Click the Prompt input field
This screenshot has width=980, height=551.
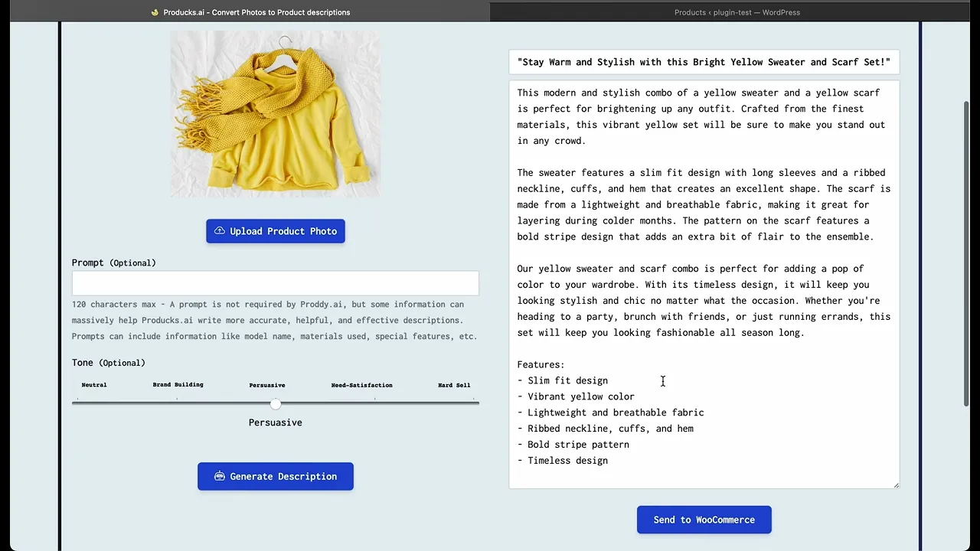coord(276,282)
